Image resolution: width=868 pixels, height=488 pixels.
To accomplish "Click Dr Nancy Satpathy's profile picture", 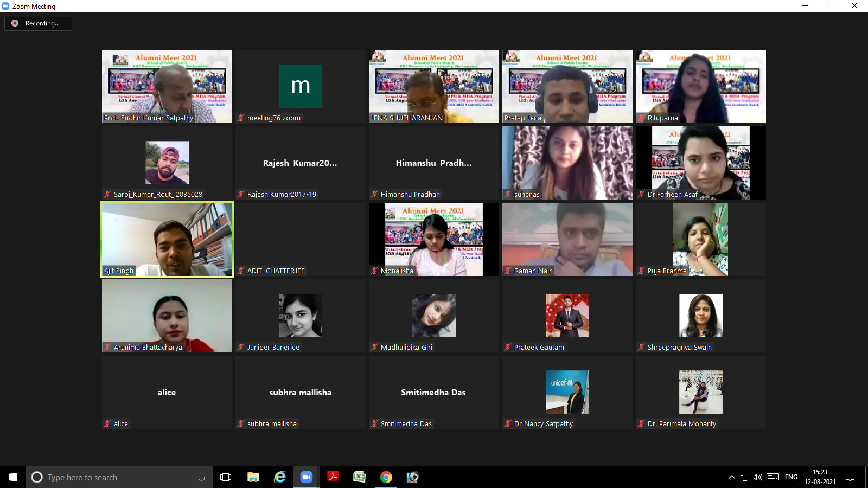I will pos(567,392).
